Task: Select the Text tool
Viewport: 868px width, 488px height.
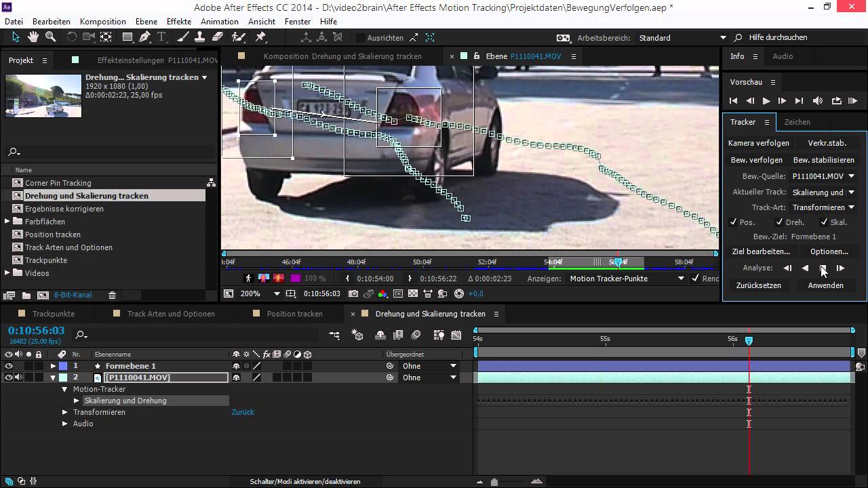Action: click(x=162, y=37)
